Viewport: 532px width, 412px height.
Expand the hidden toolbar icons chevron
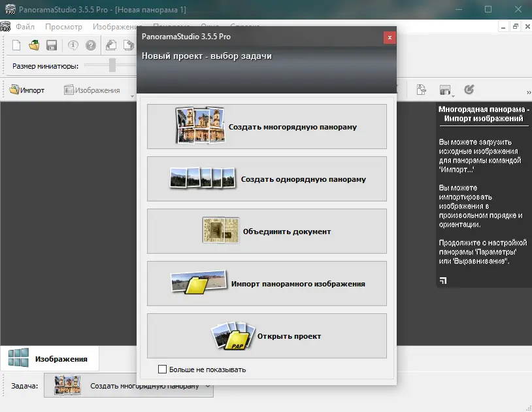[528, 92]
